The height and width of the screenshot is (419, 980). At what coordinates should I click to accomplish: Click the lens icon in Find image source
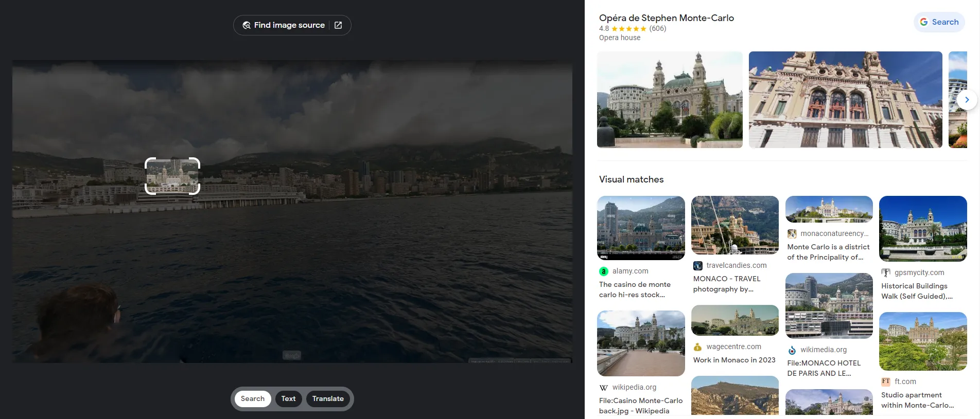point(247,25)
